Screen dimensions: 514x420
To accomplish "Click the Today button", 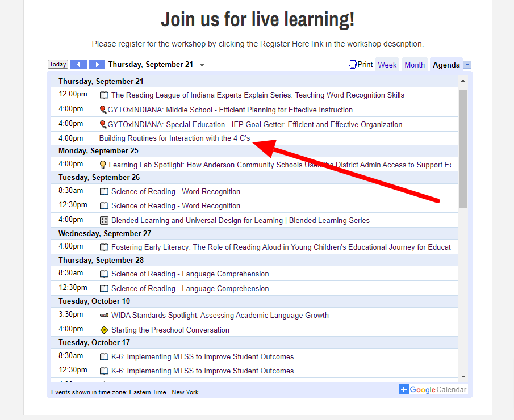I will click(57, 64).
